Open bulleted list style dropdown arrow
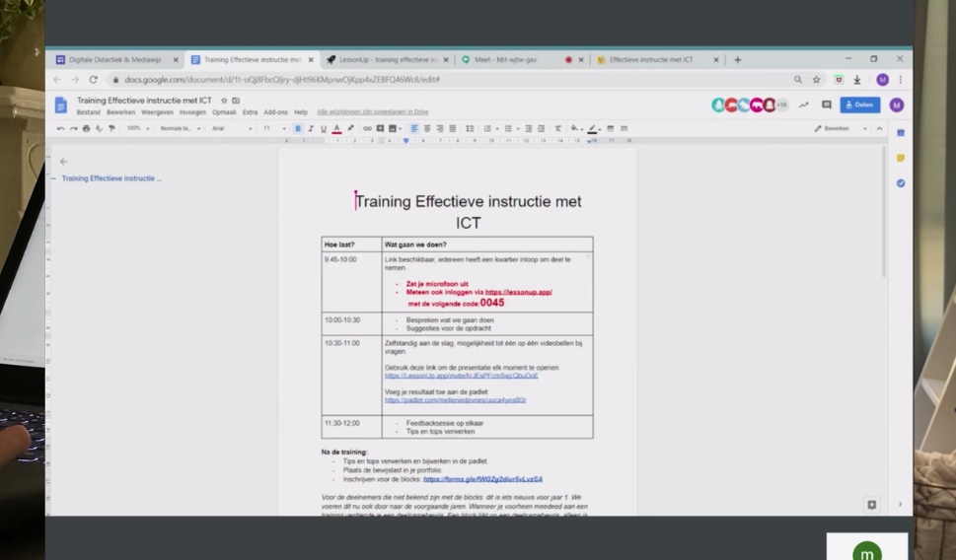Viewport: 956px width, 560px height. [518, 128]
